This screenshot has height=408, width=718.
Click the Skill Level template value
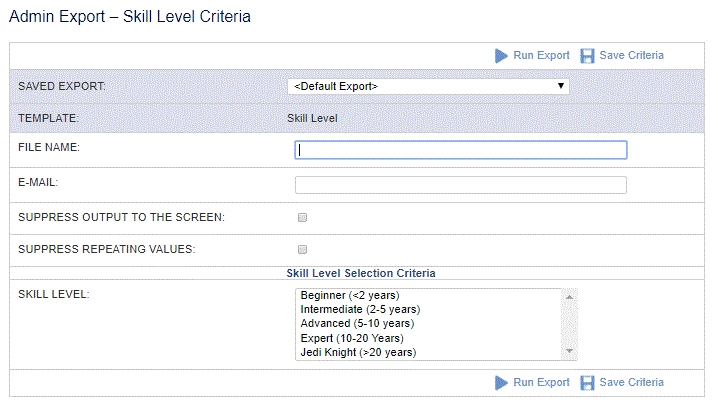pyautogui.click(x=312, y=118)
